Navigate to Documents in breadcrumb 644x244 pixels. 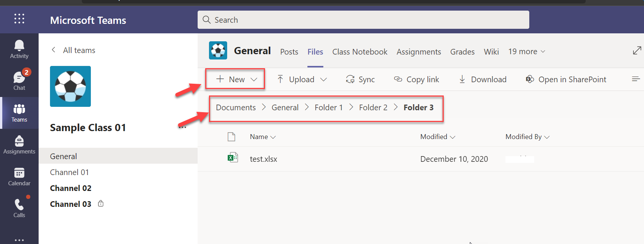click(x=236, y=107)
